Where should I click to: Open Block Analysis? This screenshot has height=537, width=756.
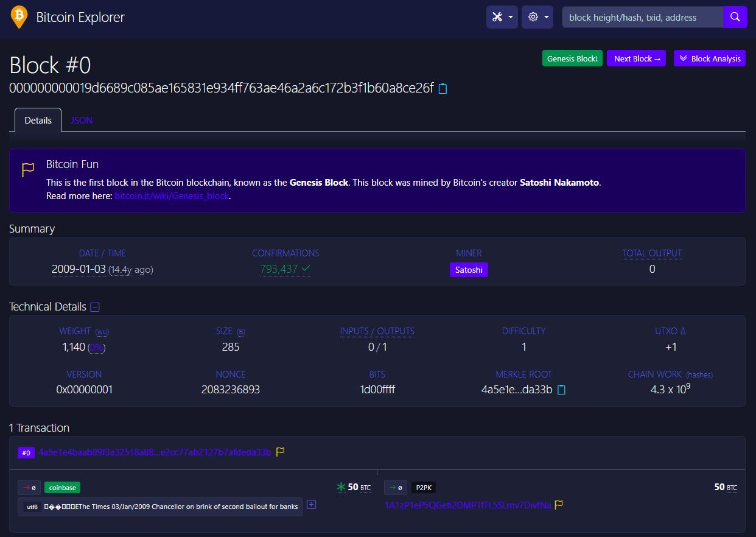click(710, 58)
